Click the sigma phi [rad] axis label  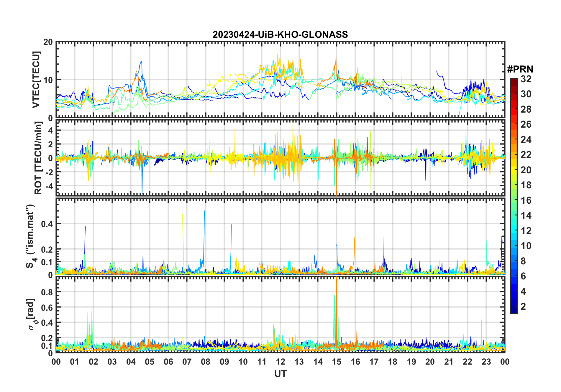point(32,314)
